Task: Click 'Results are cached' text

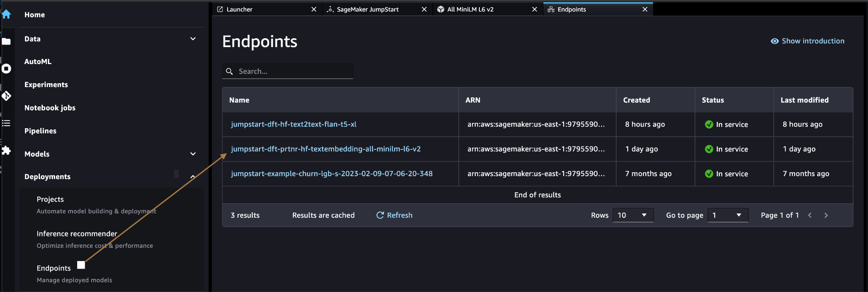Action: tap(323, 215)
